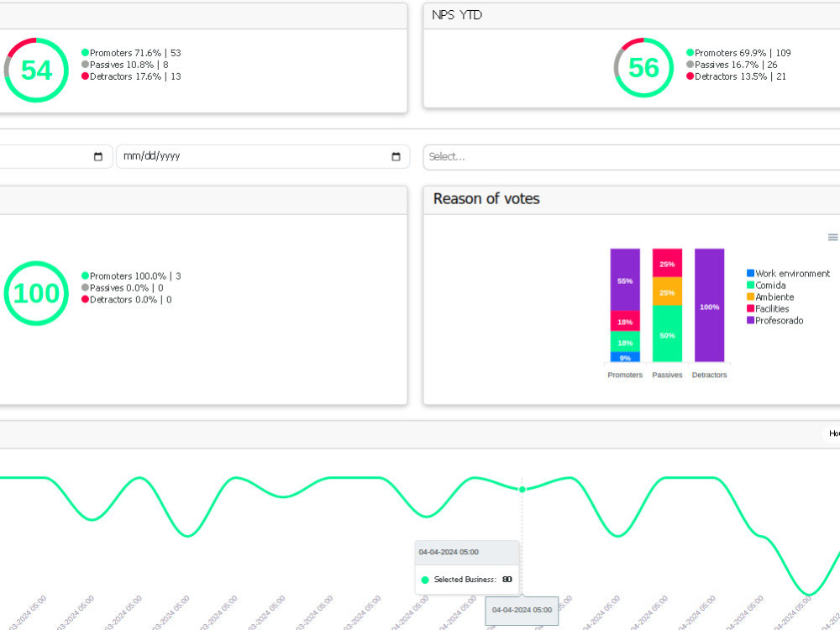Click the green dot inside the Selected Business tooltip
840x630 pixels.
coord(424,580)
